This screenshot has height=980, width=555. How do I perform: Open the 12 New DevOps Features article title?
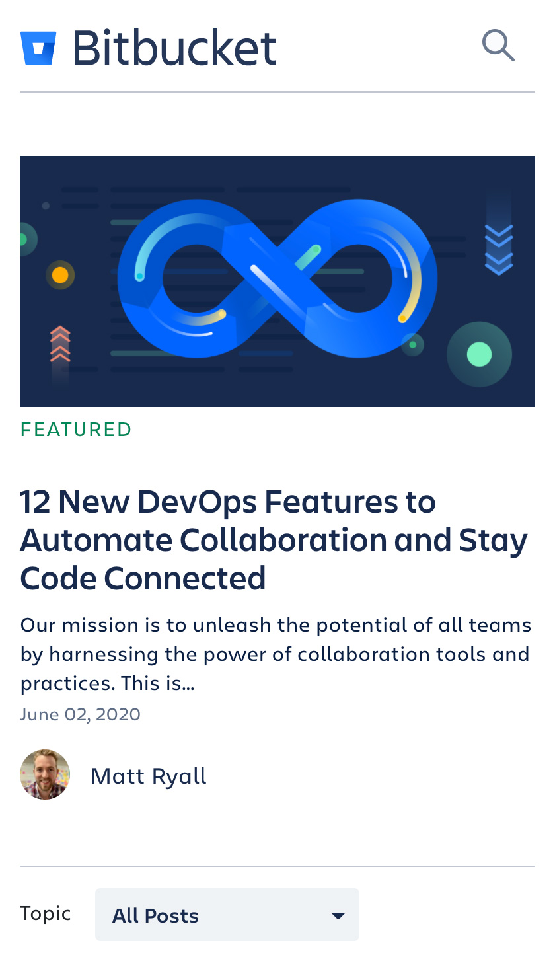coord(274,540)
